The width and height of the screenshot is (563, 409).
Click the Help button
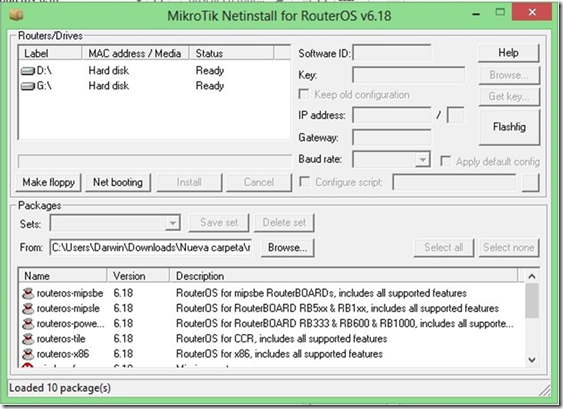click(x=508, y=53)
